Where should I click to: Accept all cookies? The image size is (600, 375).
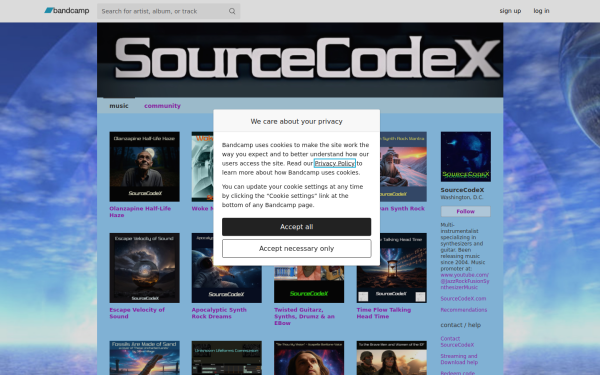point(297,227)
